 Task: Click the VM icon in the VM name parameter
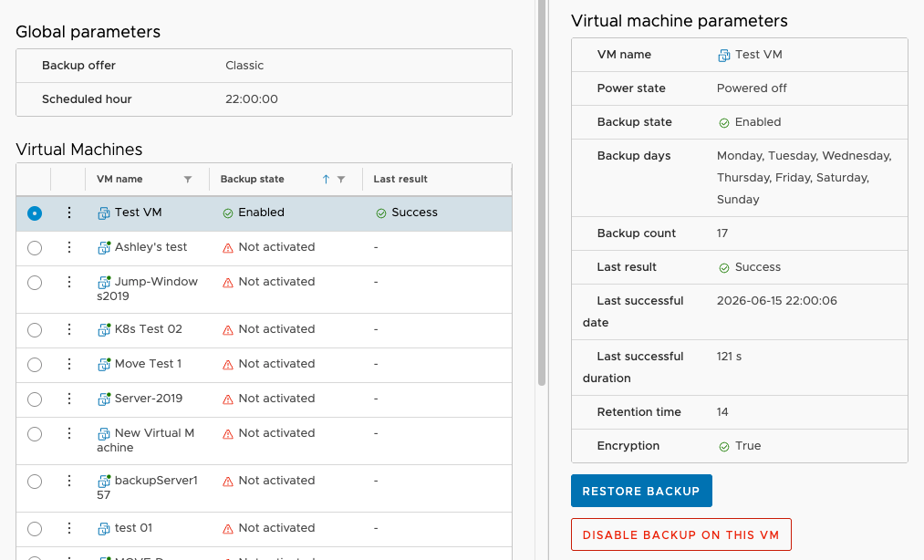click(723, 56)
